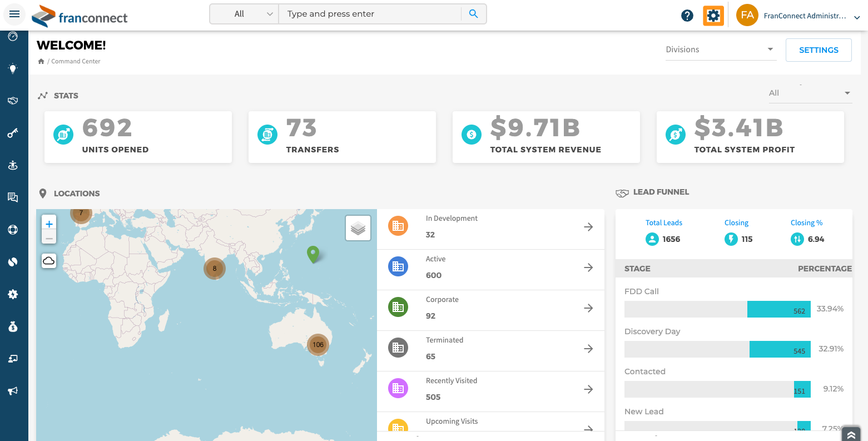The height and width of the screenshot is (441, 868).
Task: Open the training presenter icon in sidebar
Action: tap(13, 359)
